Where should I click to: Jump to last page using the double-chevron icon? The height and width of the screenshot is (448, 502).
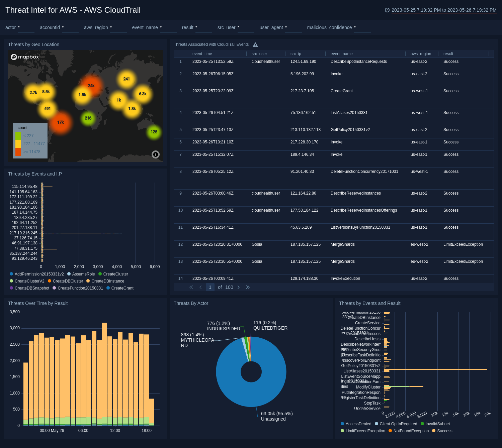pyautogui.click(x=248, y=287)
